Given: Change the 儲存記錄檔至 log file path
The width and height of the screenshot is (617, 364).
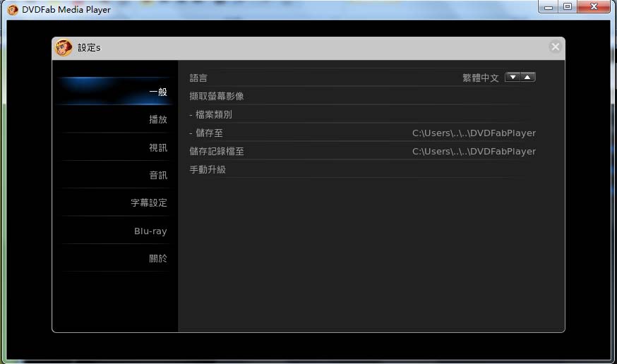Looking at the screenshot, I should tap(474, 152).
